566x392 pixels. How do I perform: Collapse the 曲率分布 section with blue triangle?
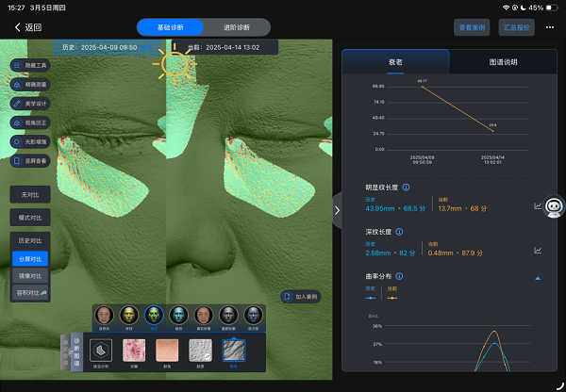pyautogui.click(x=538, y=278)
